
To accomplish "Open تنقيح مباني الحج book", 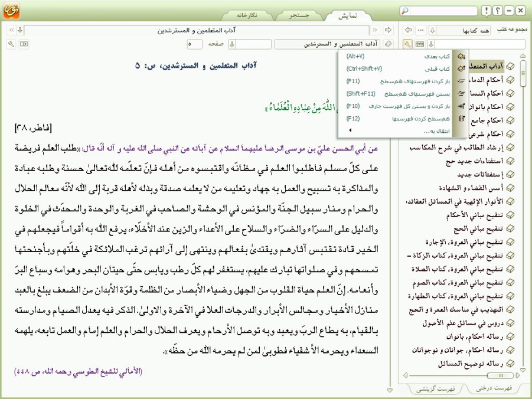I will [478, 228].
